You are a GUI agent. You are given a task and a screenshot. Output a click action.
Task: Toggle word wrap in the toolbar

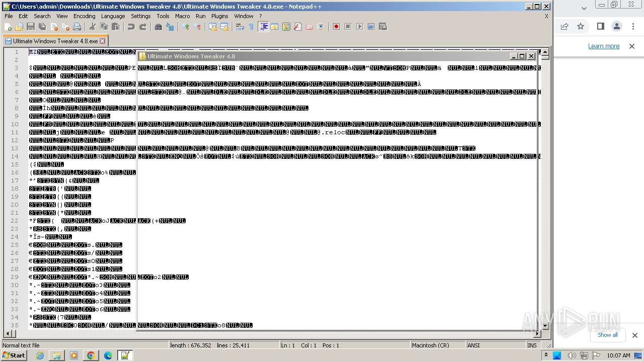(240, 27)
